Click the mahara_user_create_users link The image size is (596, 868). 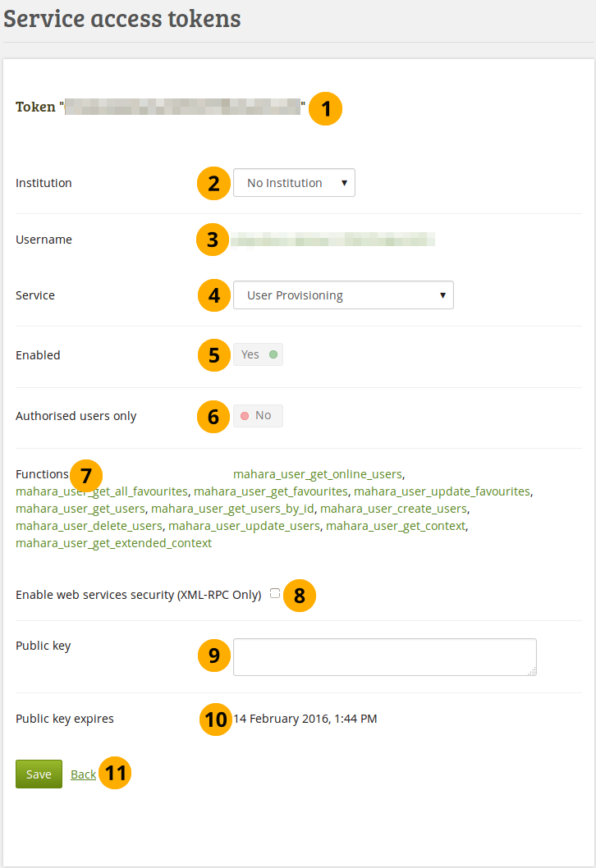pyautogui.click(x=393, y=509)
